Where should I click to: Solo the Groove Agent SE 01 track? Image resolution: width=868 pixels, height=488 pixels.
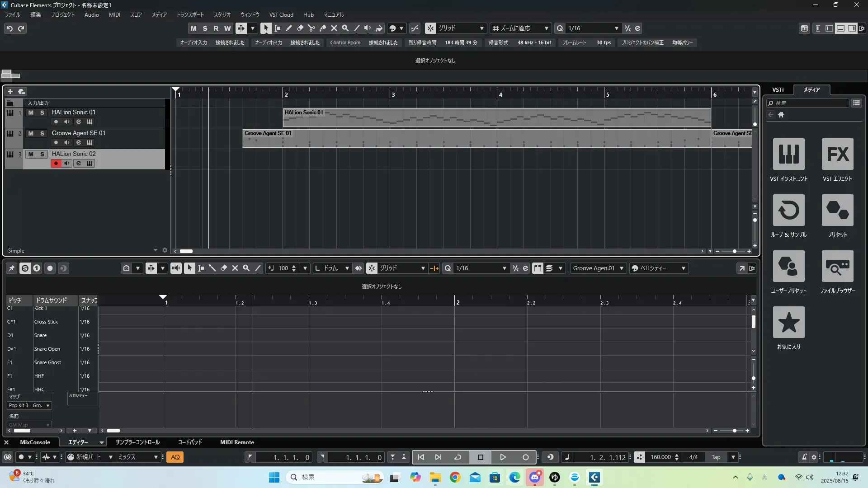click(42, 133)
